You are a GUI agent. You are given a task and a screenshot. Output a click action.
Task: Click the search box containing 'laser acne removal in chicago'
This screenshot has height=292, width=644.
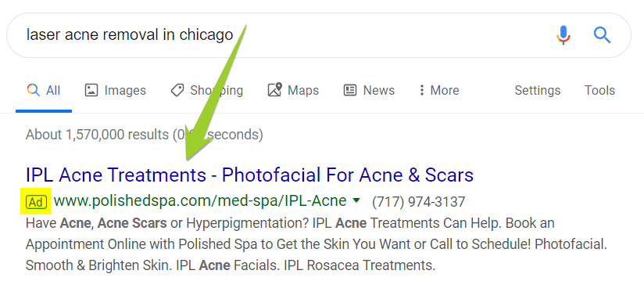coord(318,35)
